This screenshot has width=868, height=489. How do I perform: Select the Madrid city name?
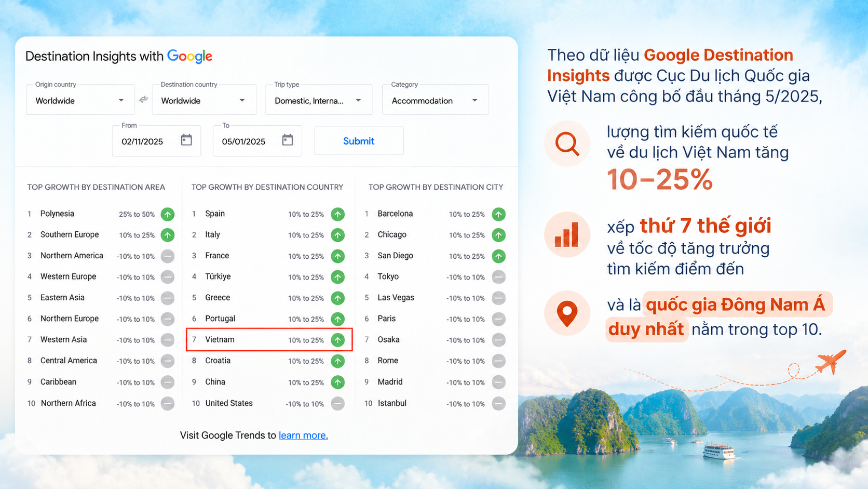(390, 382)
